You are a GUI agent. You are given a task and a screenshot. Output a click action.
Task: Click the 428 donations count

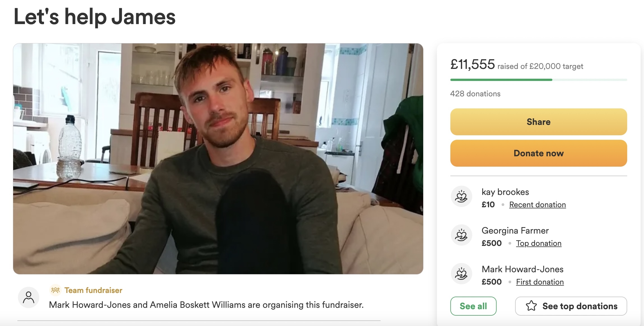coord(475,94)
